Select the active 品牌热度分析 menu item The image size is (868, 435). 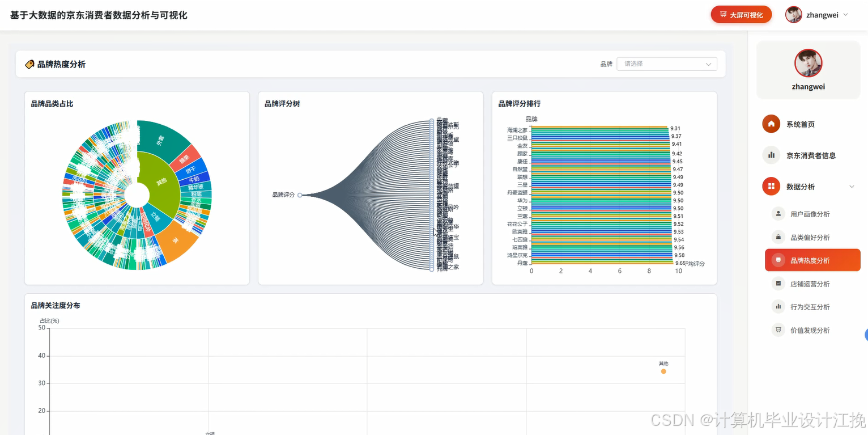tap(812, 260)
